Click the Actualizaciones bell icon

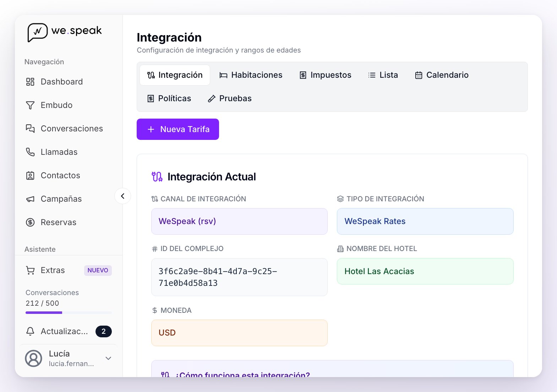pyautogui.click(x=30, y=331)
